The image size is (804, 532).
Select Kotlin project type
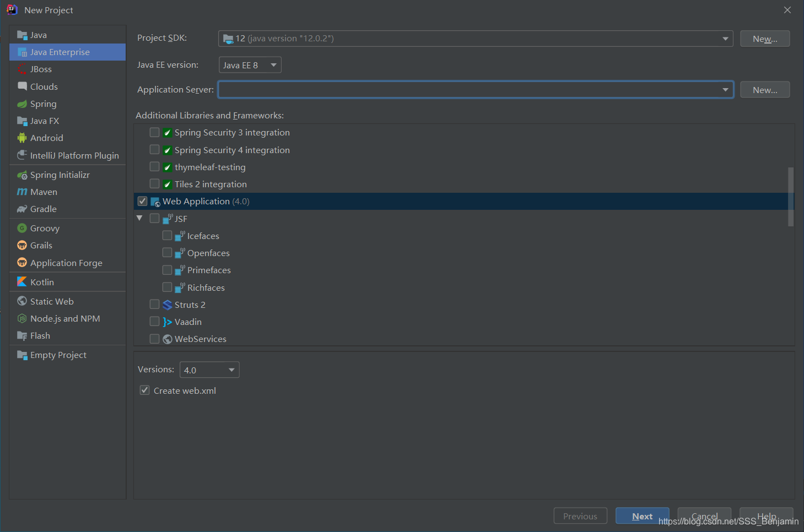[67, 282]
